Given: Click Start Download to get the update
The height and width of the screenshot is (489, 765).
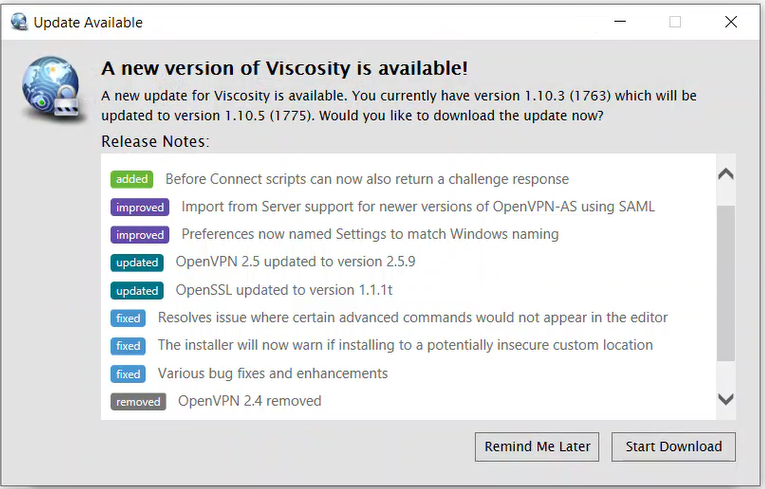Looking at the screenshot, I should [x=674, y=447].
